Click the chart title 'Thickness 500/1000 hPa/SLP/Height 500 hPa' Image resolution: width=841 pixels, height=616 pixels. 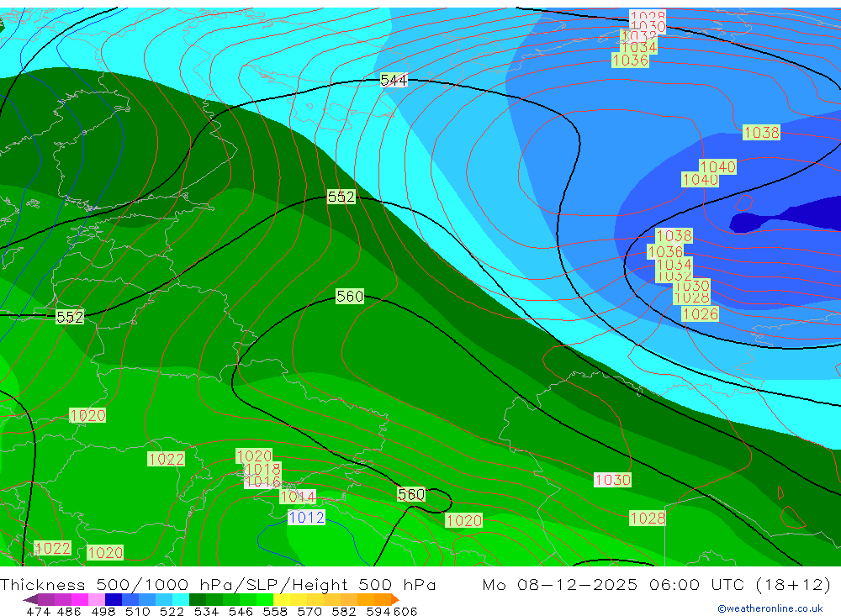[x=218, y=584]
